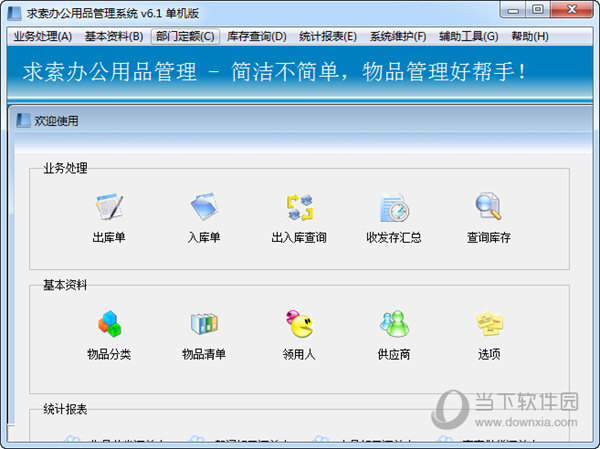The image size is (600, 449).
Task: Launch 出入库查询 in/out query icon
Action: click(299, 208)
